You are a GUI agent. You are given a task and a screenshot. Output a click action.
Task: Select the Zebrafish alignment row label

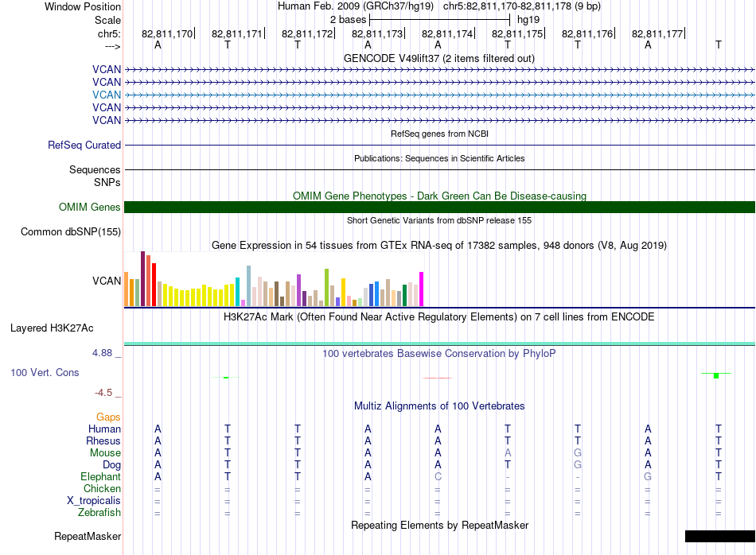(99, 512)
